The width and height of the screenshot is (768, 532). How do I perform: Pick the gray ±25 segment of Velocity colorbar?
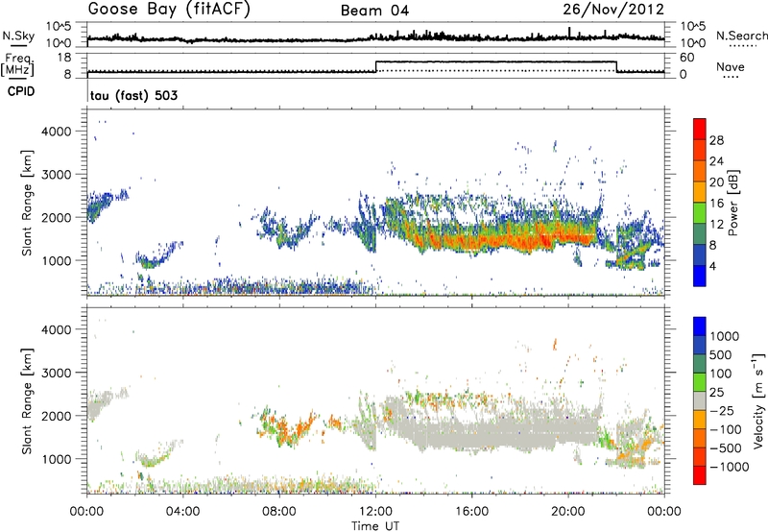pos(700,400)
